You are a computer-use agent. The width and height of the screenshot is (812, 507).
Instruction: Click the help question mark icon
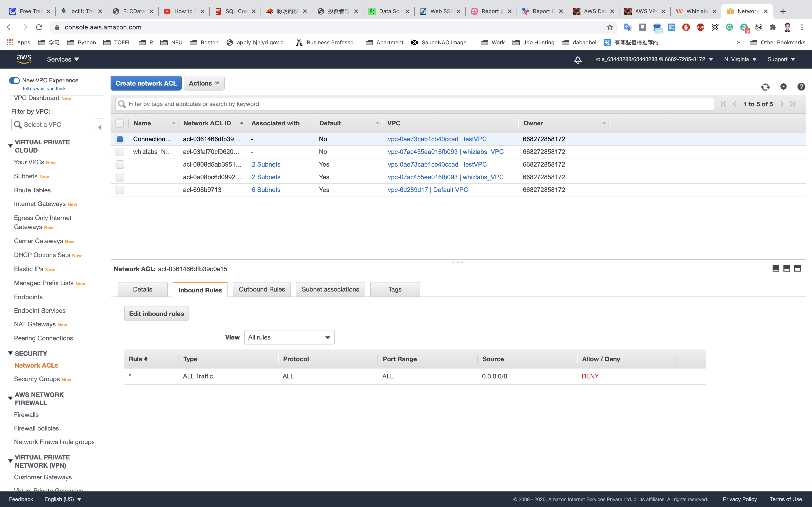[x=801, y=87]
